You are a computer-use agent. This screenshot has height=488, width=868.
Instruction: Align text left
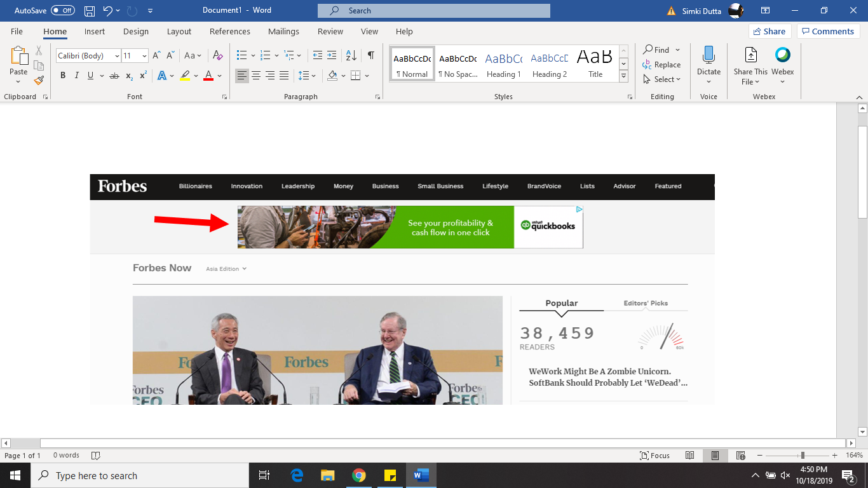click(242, 76)
